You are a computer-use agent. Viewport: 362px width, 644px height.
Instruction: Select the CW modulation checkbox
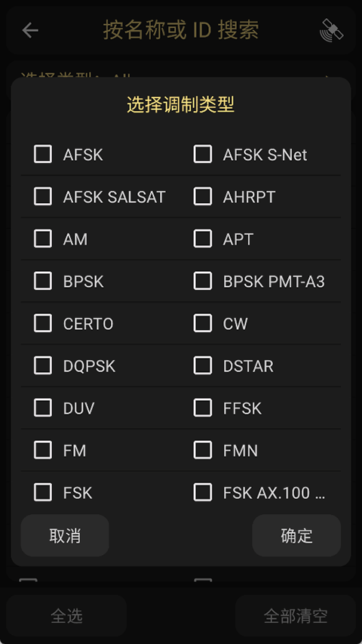202,323
